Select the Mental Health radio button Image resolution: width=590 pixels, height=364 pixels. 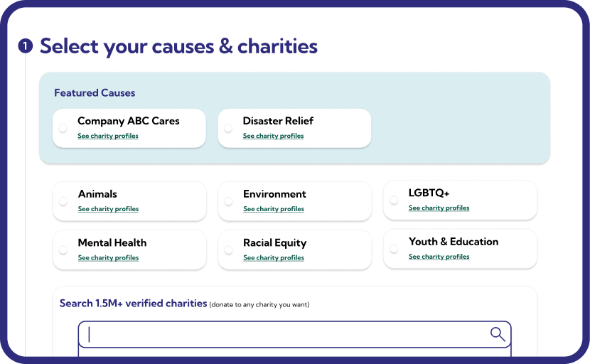coord(63,250)
